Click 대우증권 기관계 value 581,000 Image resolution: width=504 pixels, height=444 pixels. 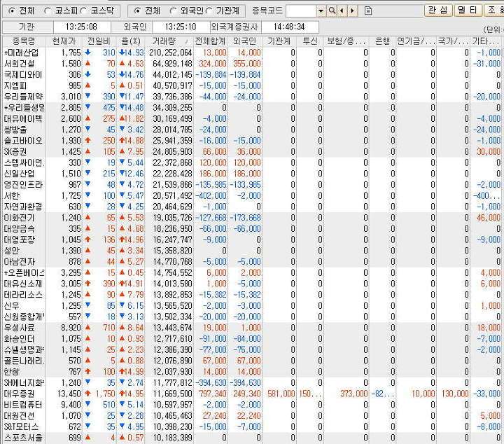(281, 394)
